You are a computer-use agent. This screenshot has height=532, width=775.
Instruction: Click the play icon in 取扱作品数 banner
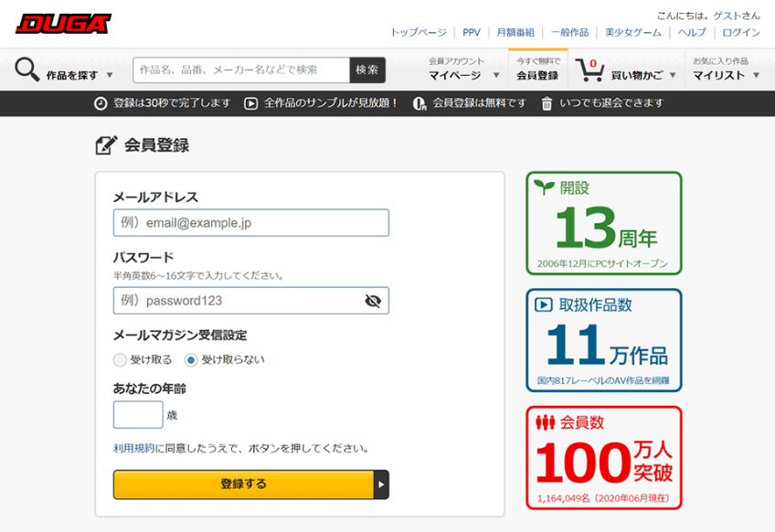[543, 305]
